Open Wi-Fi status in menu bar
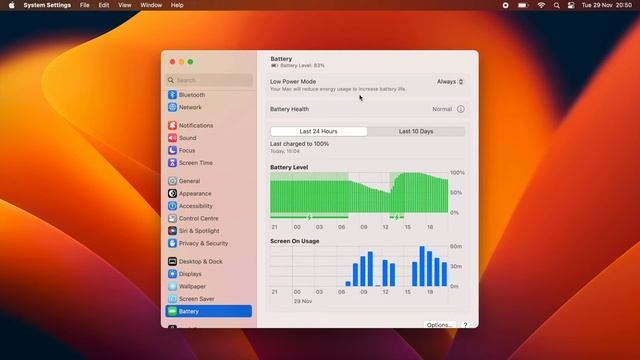 pos(541,5)
